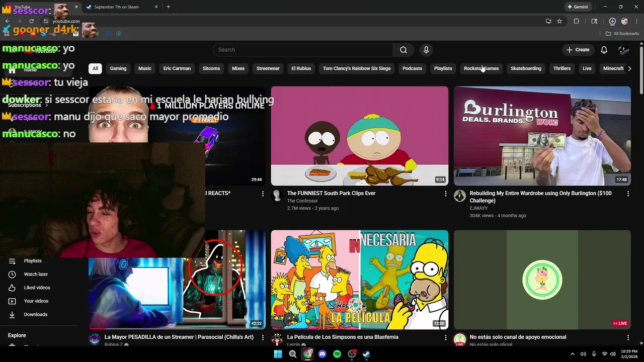The width and height of the screenshot is (644, 362).
Task: Open the Simpsons La Película thumbnail
Action: (360, 280)
